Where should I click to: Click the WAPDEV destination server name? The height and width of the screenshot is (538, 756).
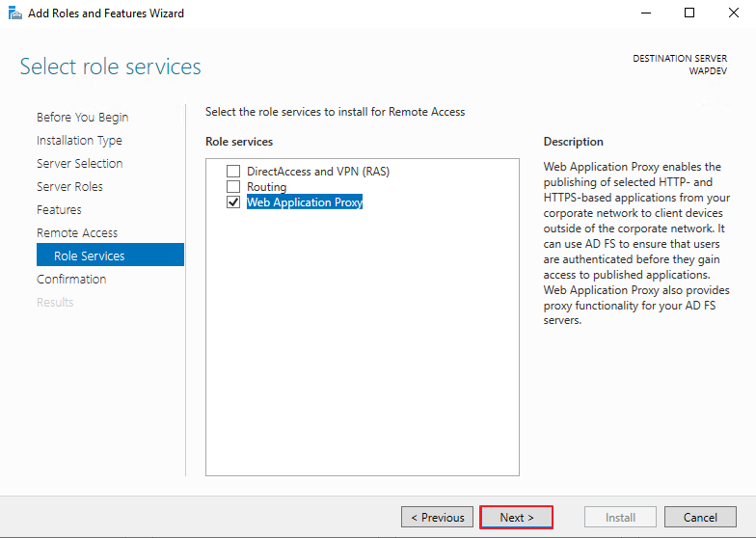[708, 71]
